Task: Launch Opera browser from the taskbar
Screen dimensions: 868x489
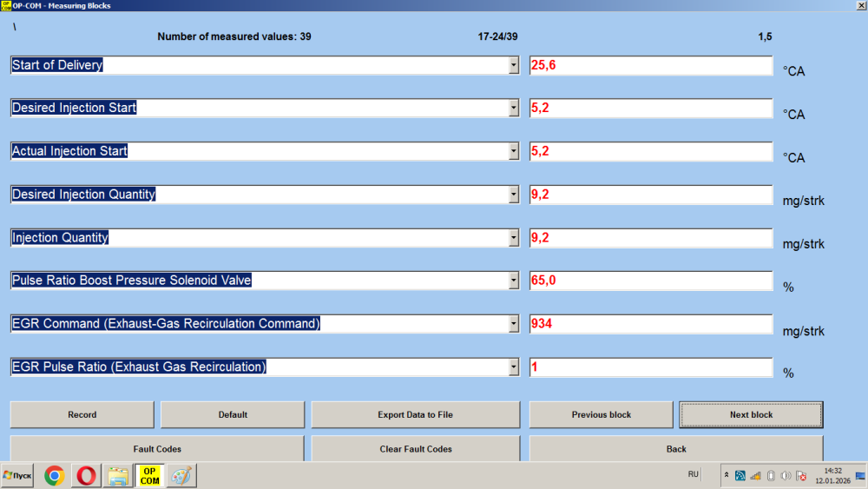Action: (86, 475)
